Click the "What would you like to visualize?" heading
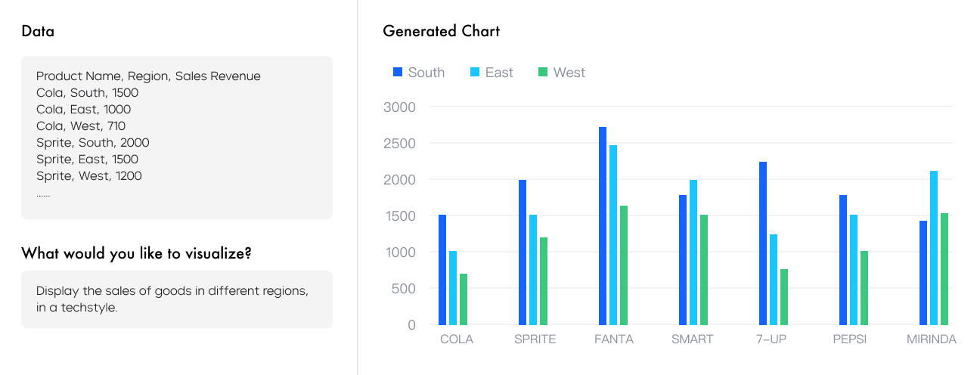Viewport: 980px width, 375px height. coord(136,254)
